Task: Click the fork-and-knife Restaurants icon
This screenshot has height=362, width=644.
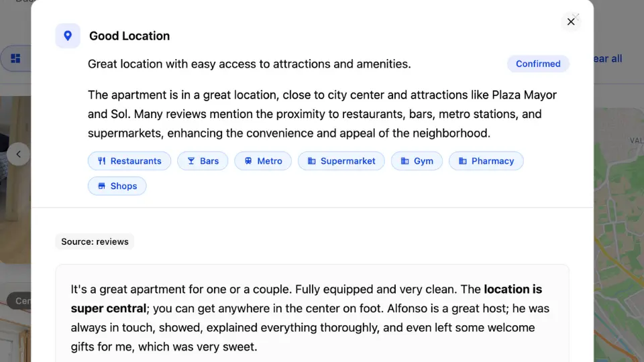Action: [102, 161]
